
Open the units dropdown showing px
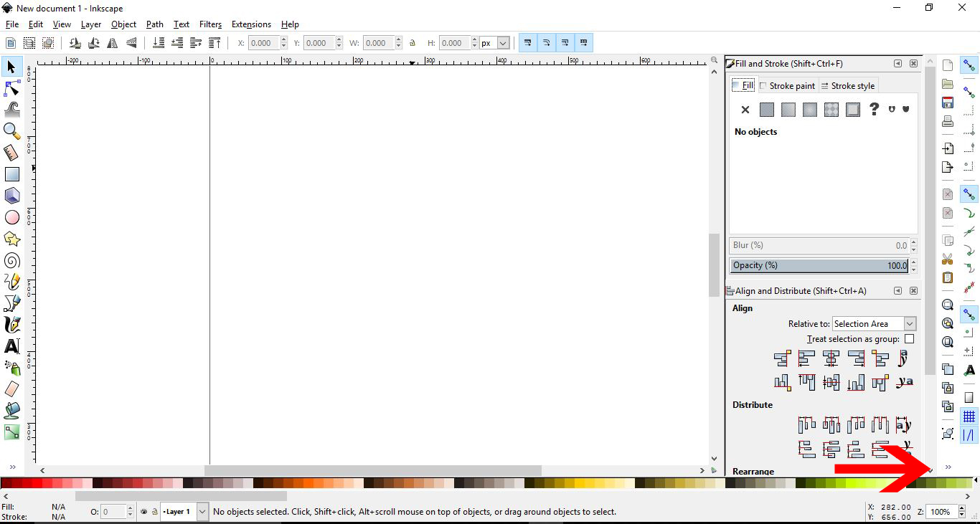(x=494, y=42)
